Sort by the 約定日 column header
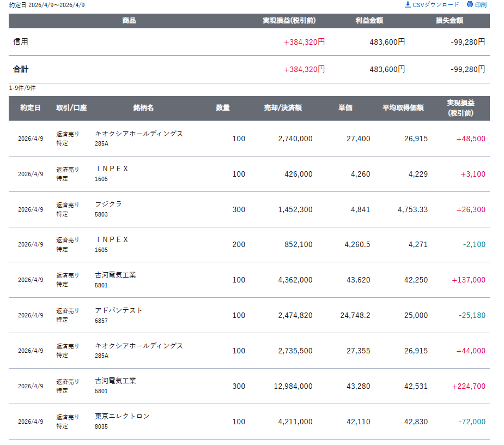Image resolution: width=504 pixels, height=445 pixels. pos(30,108)
